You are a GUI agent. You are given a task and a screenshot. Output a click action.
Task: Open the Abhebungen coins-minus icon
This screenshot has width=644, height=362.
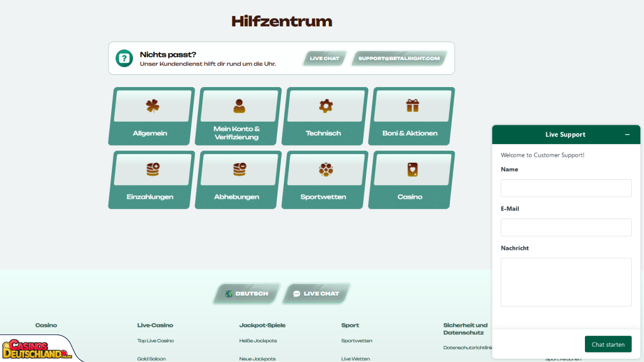(240, 170)
